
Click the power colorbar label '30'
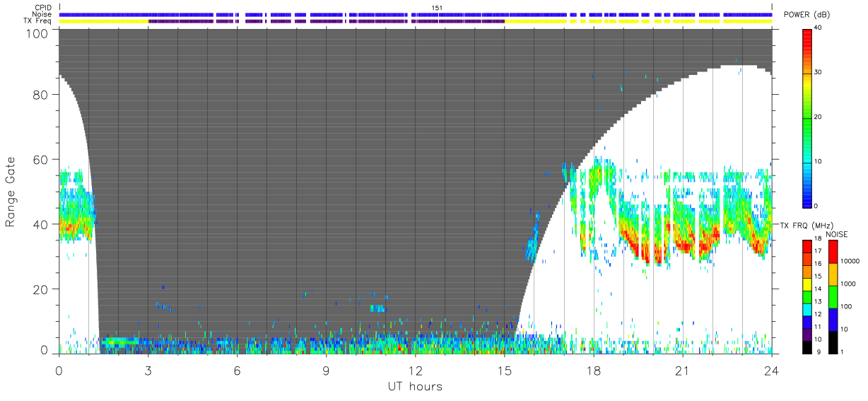click(819, 72)
